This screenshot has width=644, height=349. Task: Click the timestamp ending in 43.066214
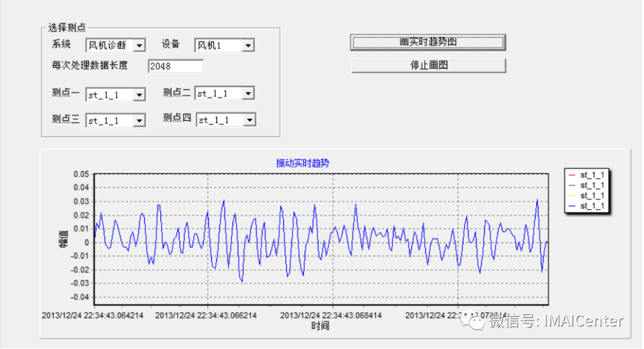pos(206,316)
